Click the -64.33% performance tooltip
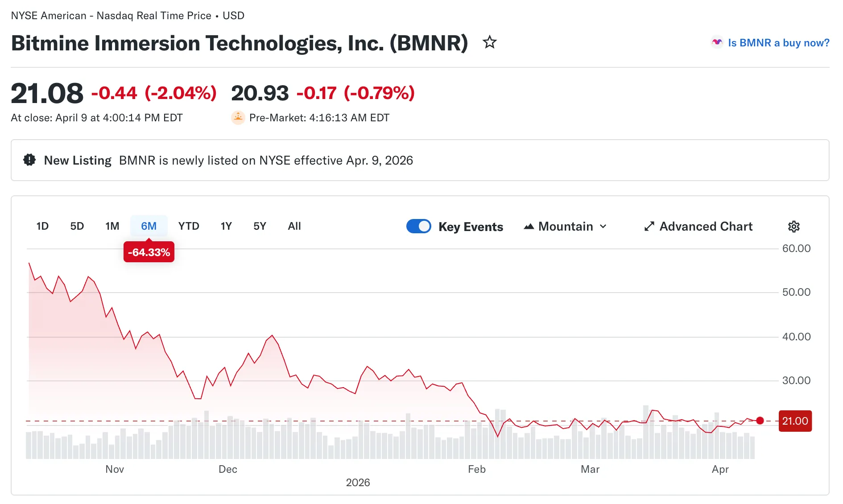843x504 pixels. pos(149,252)
